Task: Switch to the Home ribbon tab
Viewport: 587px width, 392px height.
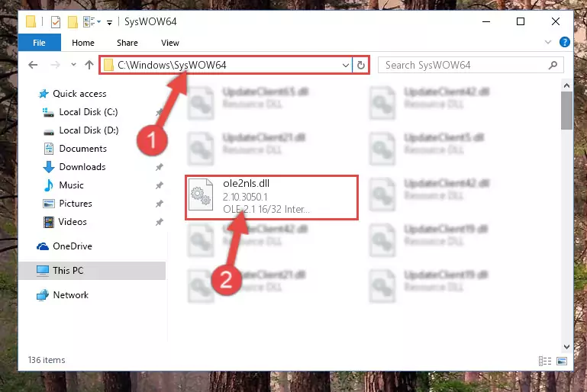Action: 83,43
